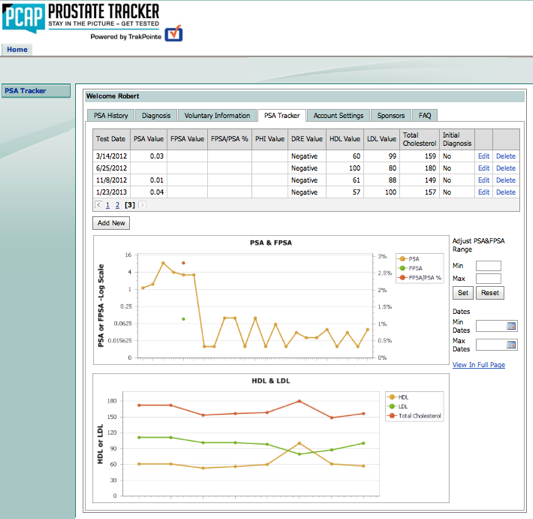
Task: Click the FPSA Value column header
Action: (187, 139)
